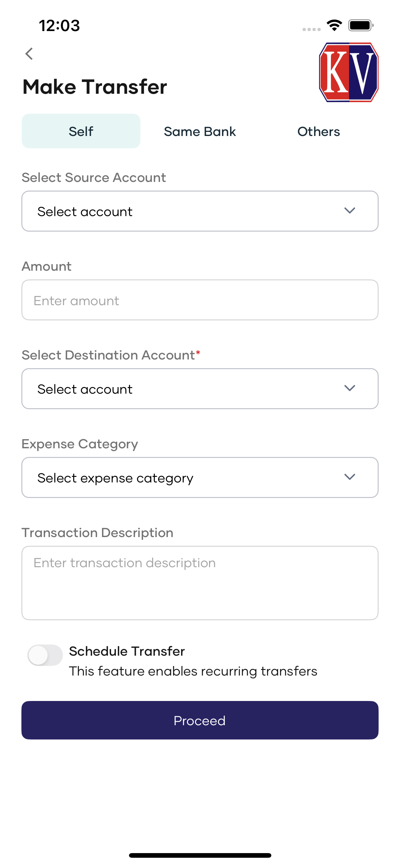Click the Proceed button

[200, 721]
